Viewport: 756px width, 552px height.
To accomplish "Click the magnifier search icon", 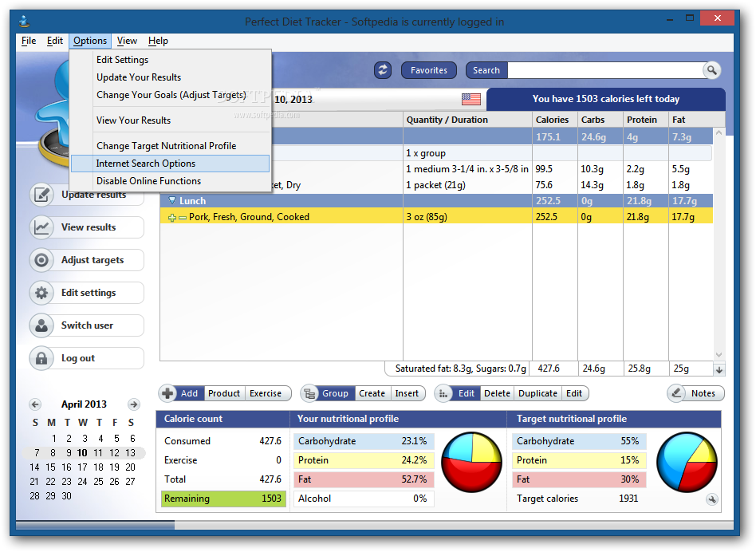I will click(711, 70).
